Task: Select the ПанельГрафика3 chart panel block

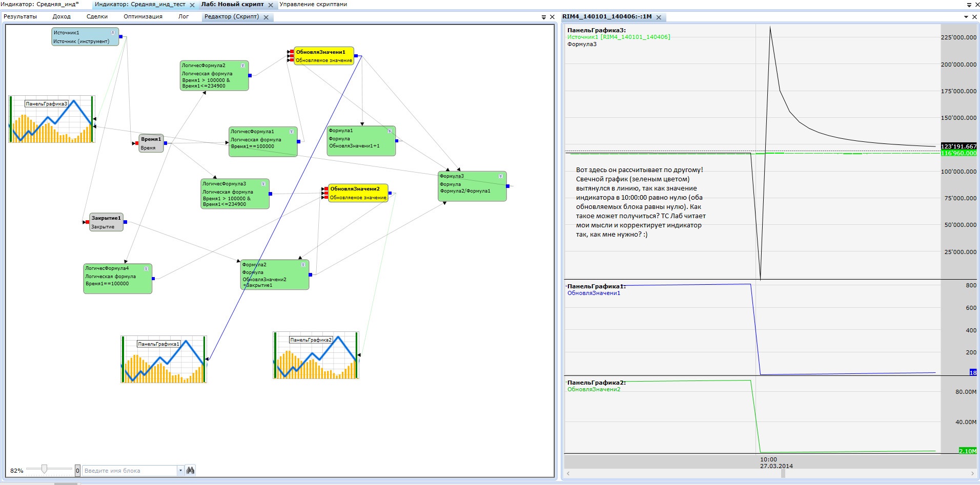Action: tap(51, 119)
